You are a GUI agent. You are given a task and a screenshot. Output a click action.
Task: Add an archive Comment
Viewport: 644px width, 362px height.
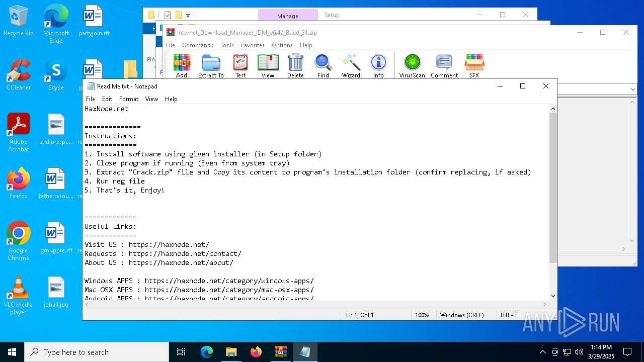pyautogui.click(x=444, y=66)
